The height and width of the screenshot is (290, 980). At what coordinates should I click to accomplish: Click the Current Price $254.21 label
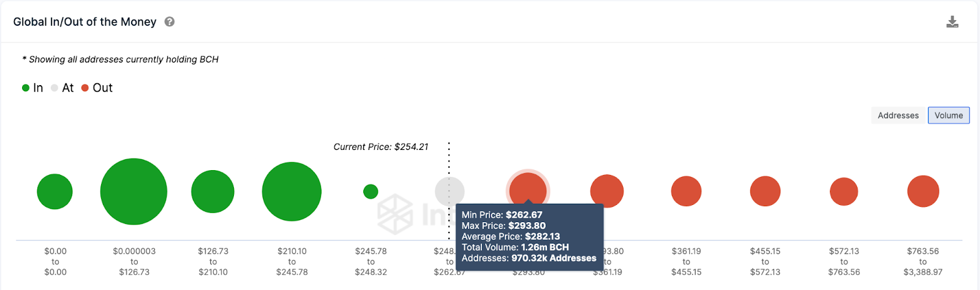point(380,147)
